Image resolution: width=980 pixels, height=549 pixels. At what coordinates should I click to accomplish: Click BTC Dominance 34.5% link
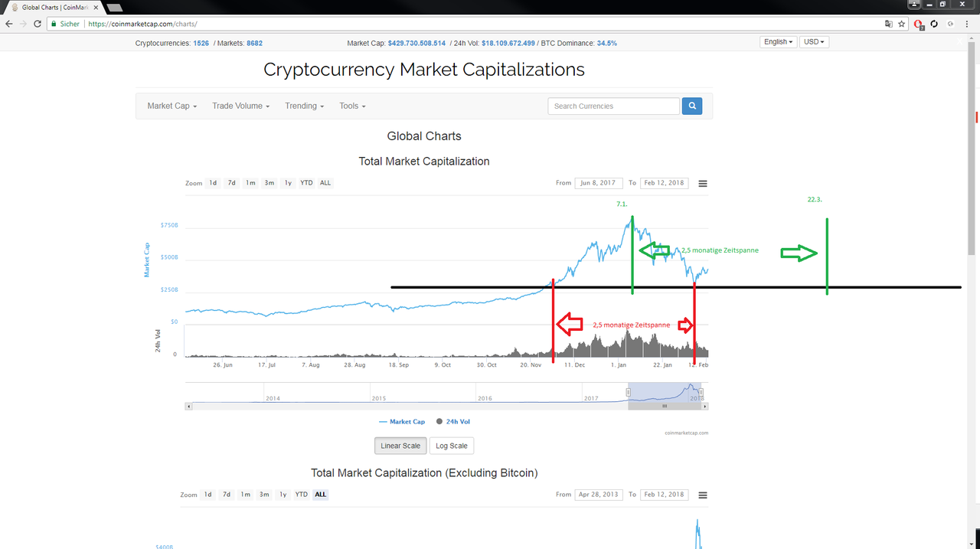coord(607,44)
